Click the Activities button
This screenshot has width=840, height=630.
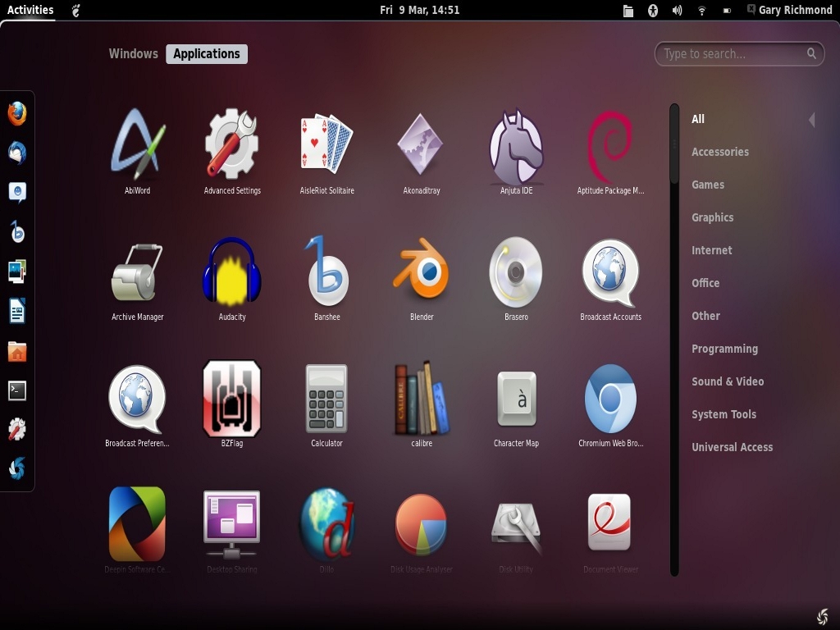[x=30, y=10]
